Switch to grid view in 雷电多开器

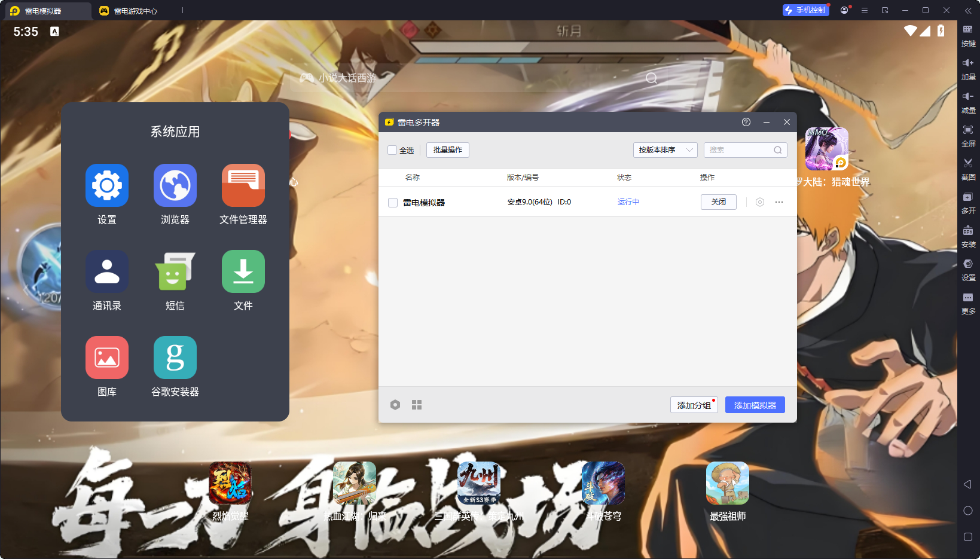coord(417,405)
